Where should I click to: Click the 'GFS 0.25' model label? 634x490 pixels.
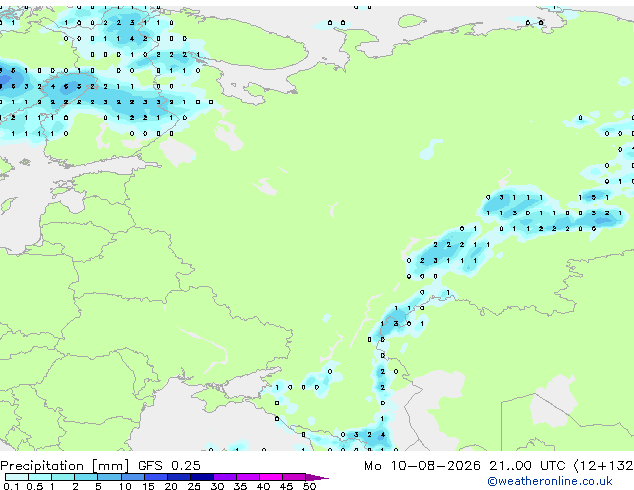click(169, 465)
